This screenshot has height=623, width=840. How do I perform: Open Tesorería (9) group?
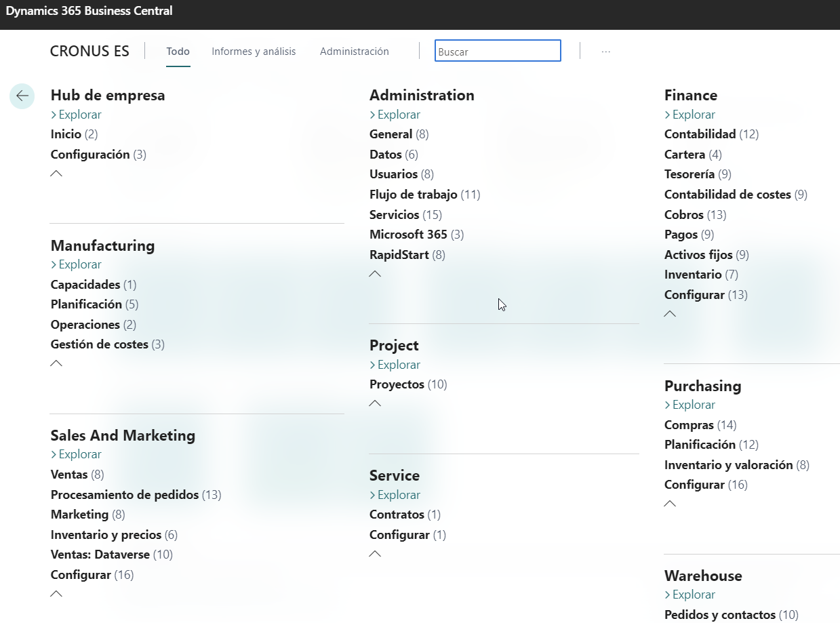click(x=698, y=174)
